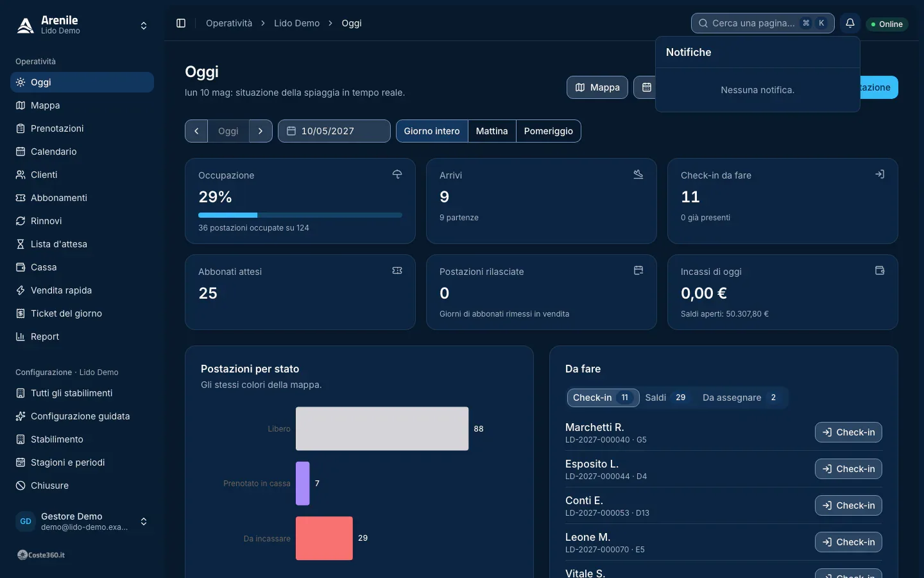924x578 pixels.
Task: Expand the Gestore Demo account menu
Action: click(82, 521)
